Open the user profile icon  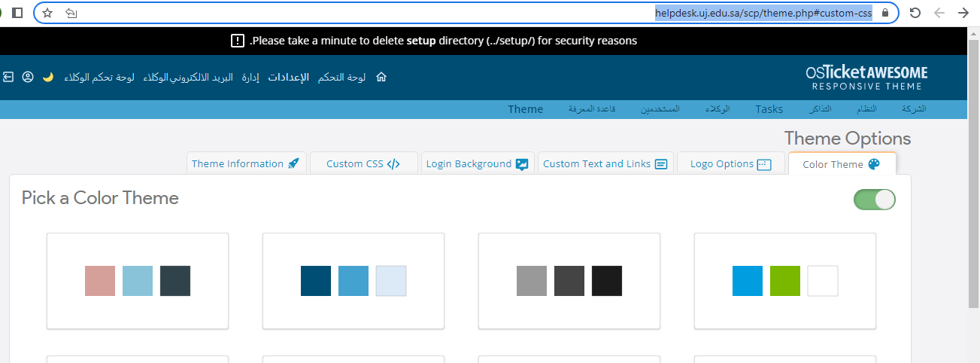[28, 77]
